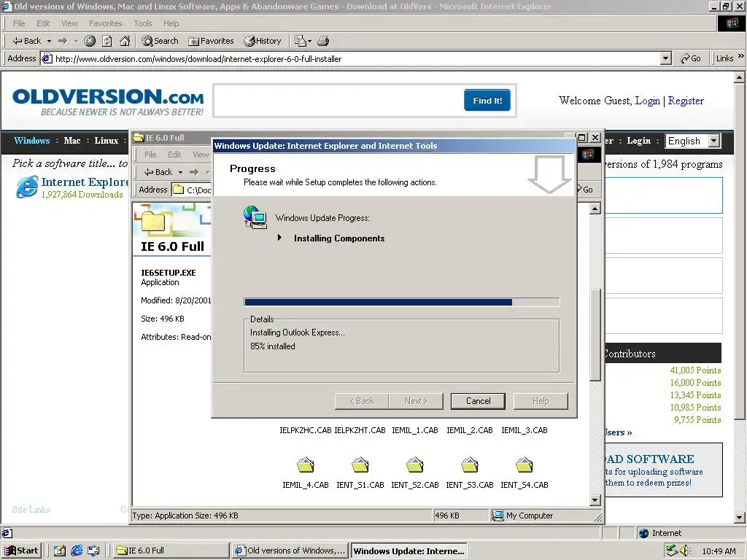Image resolution: width=747 pixels, height=560 pixels.
Task: Open the Search pane in browser toolbar
Action: pyautogui.click(x=160, y=41)
